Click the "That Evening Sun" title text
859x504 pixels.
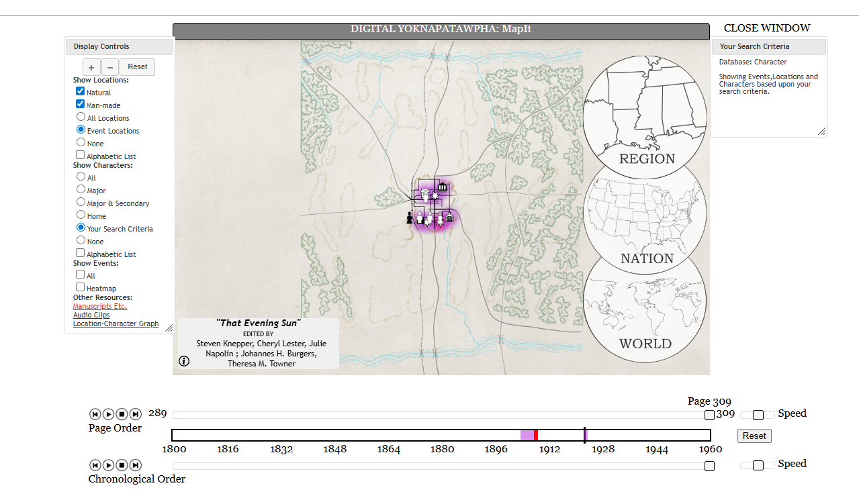[x=259, y=323]
